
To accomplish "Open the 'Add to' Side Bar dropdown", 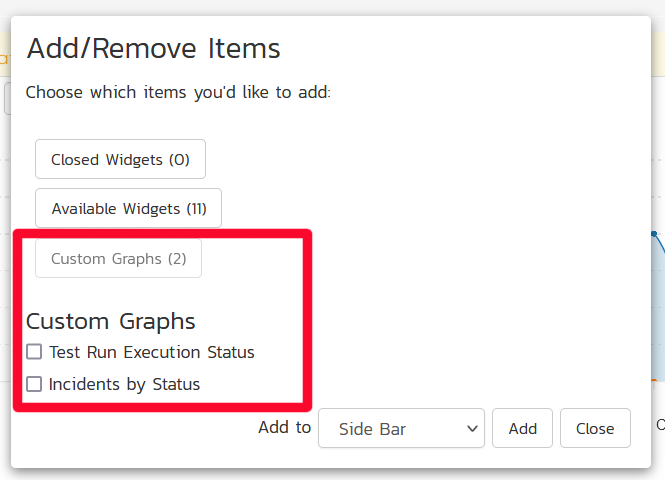I will tap(400, 428).
